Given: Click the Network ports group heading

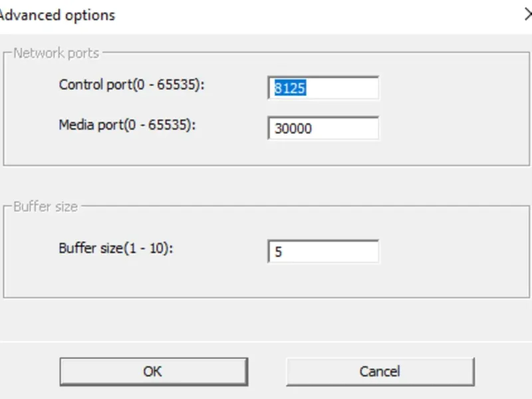Looking at the screenshot, I should click(56, 53).
